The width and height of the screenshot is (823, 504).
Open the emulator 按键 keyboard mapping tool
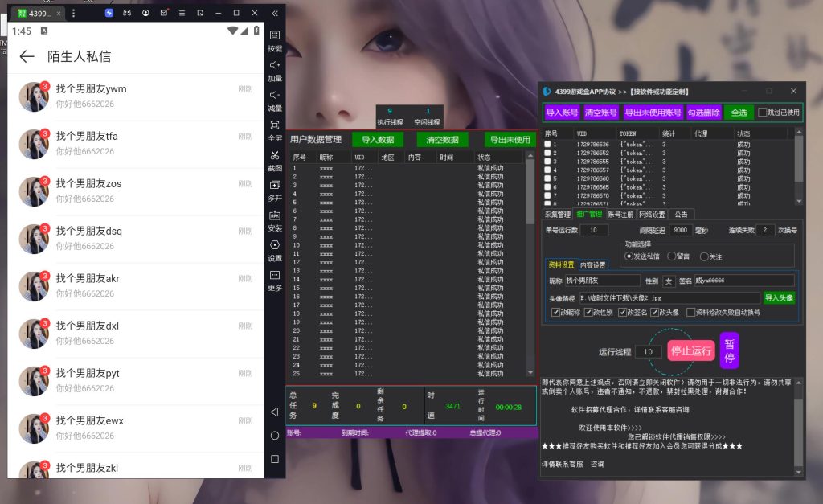(275, 40)
